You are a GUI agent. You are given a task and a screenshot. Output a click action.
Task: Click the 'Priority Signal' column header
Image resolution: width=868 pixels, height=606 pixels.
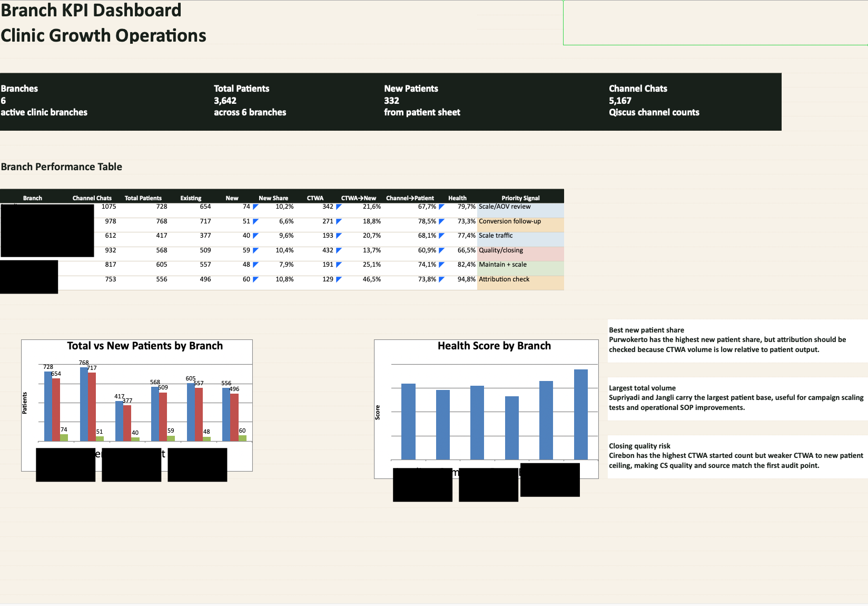tap(520, 198)
